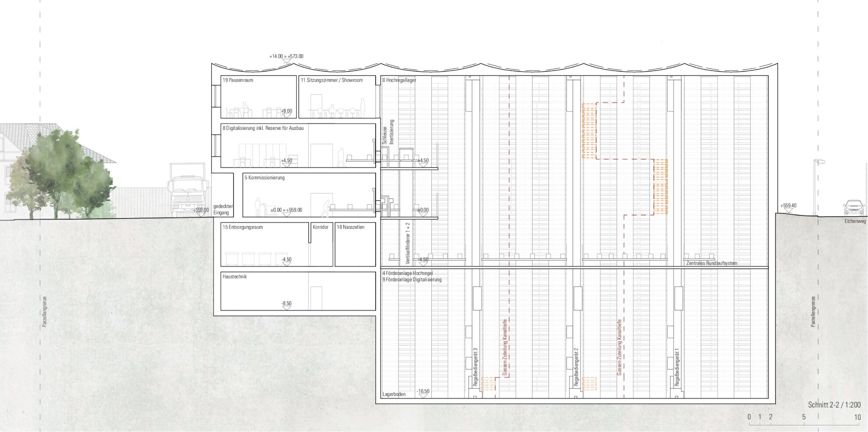The image size is (868, 432).
Task: Select the 18 Nasszellen room label
Action: click(x=350, y=228)
